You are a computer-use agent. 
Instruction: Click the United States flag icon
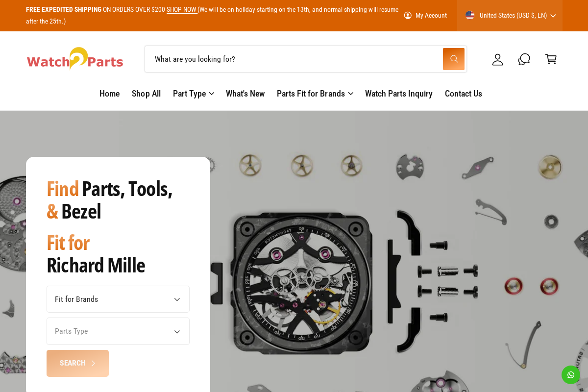pyautogui.click(x=470, y=15)
